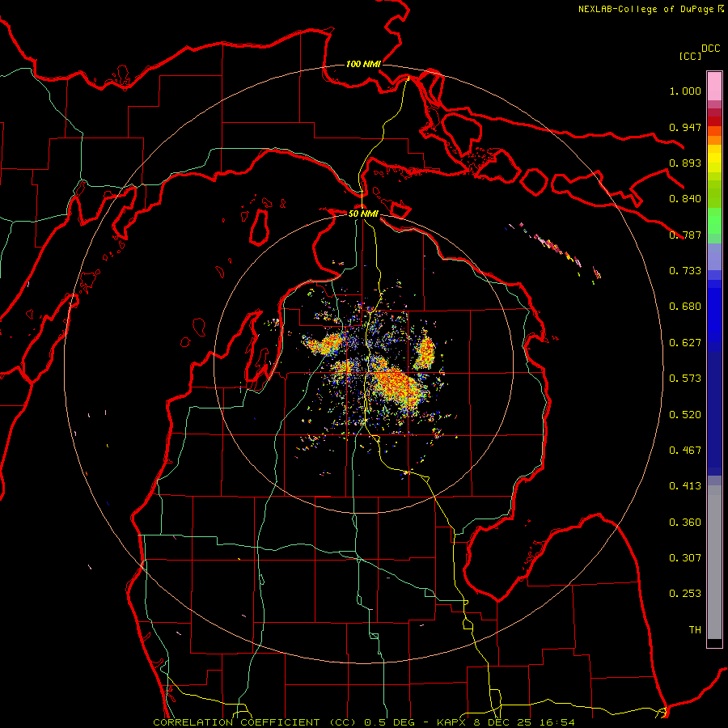Screen dimensions: 728x728
Task: Click the 0.467 scale value
Action: [685, 451]
